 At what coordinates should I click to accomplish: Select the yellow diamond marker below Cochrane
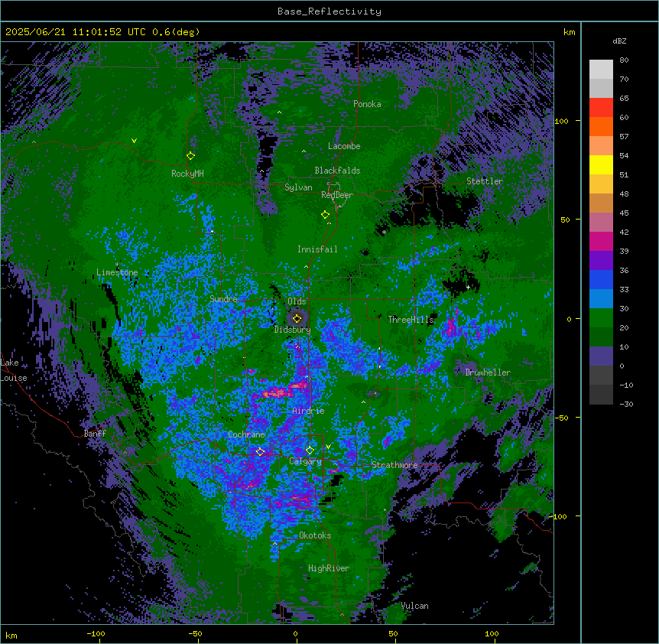(260, 452)
